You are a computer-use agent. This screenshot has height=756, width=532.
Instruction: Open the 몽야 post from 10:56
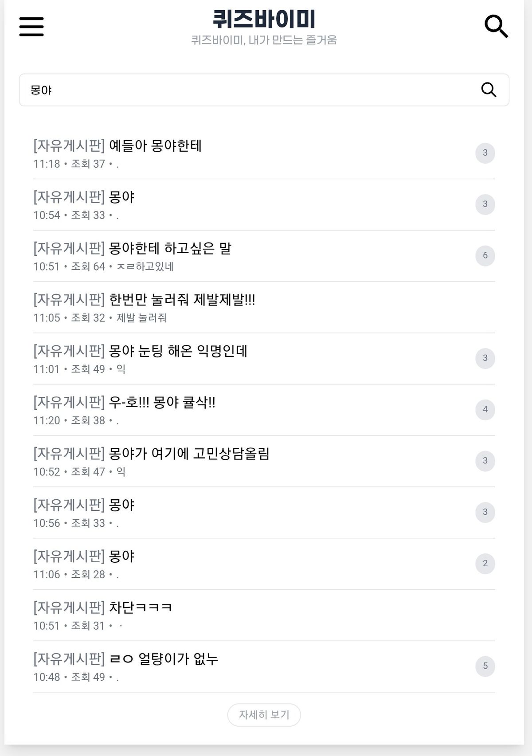click(x=121, y=505)
